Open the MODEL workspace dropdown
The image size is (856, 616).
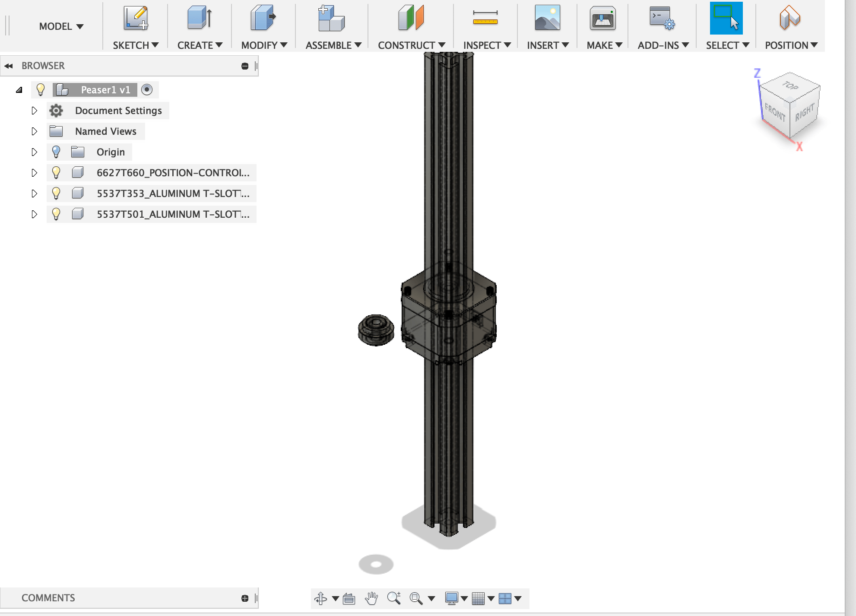(x=61, y=26)
